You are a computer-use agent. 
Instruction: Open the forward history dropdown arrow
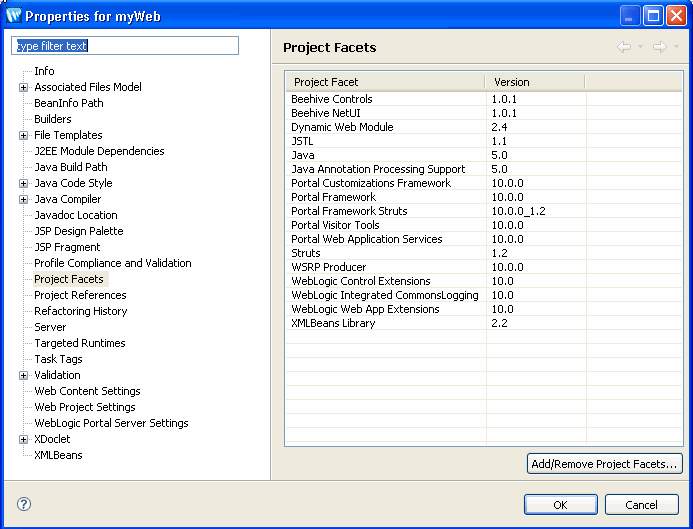click(x=676, y=47)
